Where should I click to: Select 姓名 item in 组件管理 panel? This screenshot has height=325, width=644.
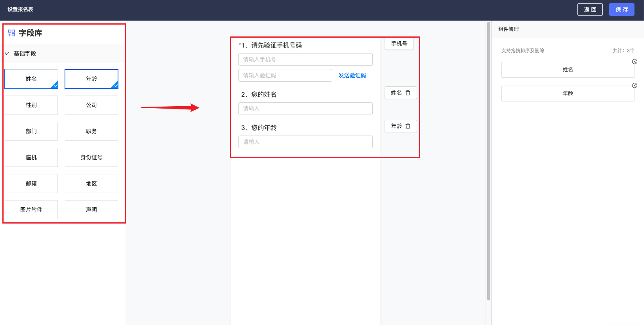tap(568, 70)
